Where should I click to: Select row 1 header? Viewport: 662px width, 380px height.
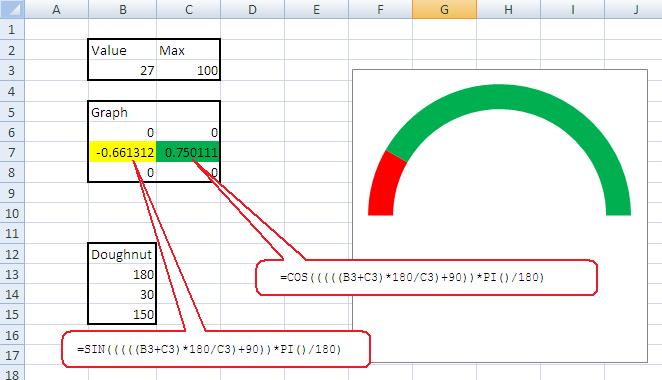[x=12, y=30]
